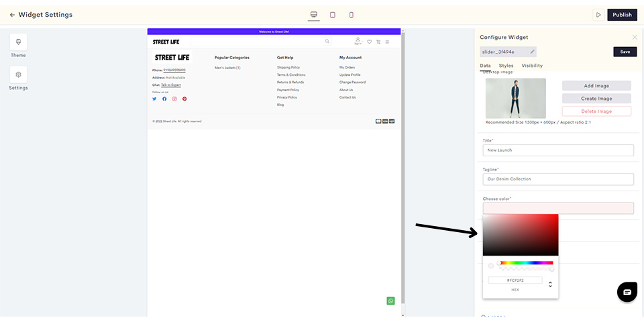The height and width of the screenshot is (322, 644).
Task: Open the shopping cart icon
Action: (378, 42)
